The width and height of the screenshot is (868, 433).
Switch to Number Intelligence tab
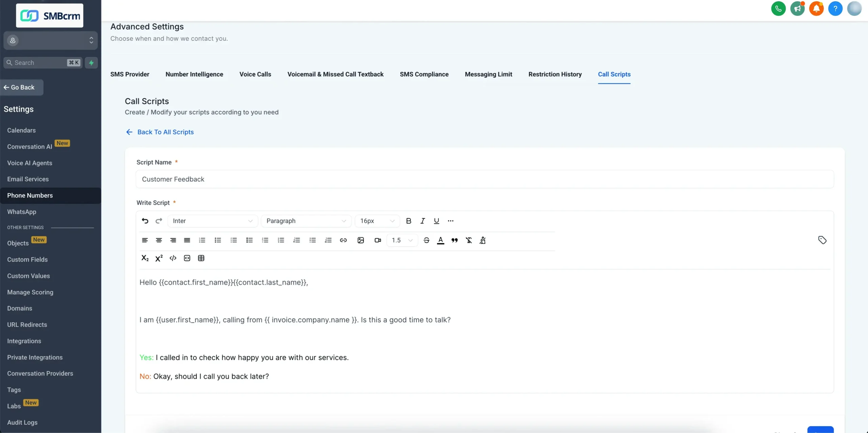point(194,74)
